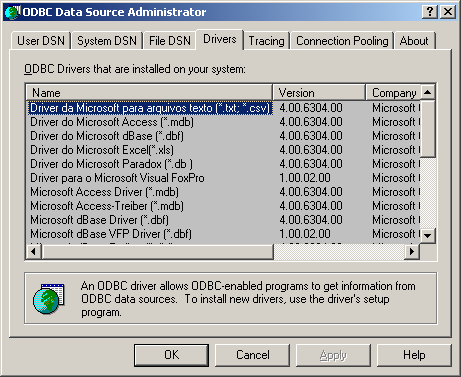461x377 pixels.
Task: Open Help from the bottom button
Action: pyautogui.click(x=414, y=355)
